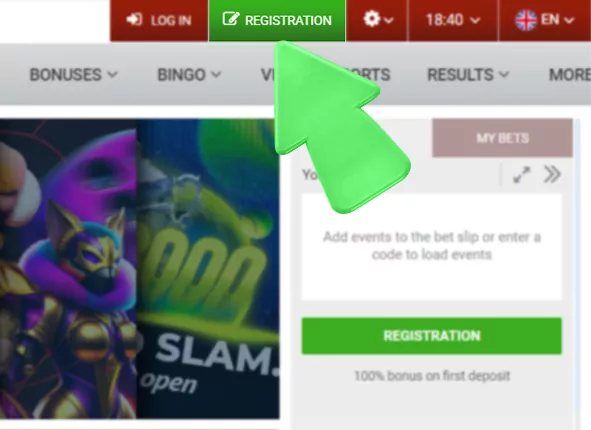This screenshot has width=591, height=430.
Task: Open the Slam open promo banner
Action: (208, 268)
